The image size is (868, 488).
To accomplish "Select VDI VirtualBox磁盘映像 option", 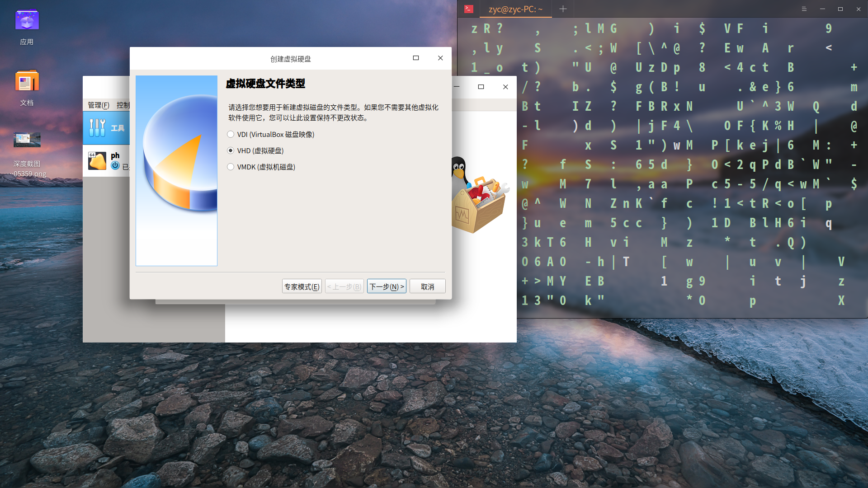I will point(230,133).
